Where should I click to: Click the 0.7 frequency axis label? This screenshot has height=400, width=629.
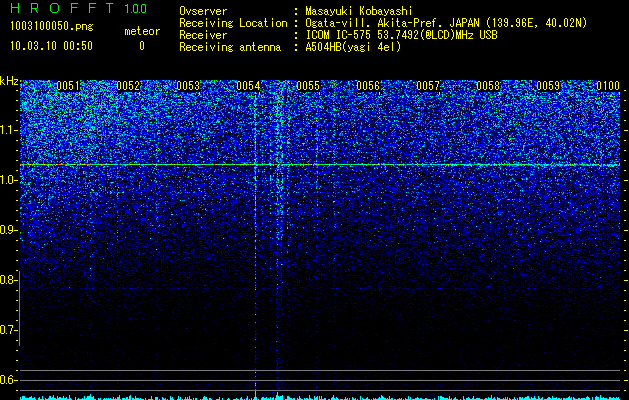pyautogui.click(x=8, y=330)
